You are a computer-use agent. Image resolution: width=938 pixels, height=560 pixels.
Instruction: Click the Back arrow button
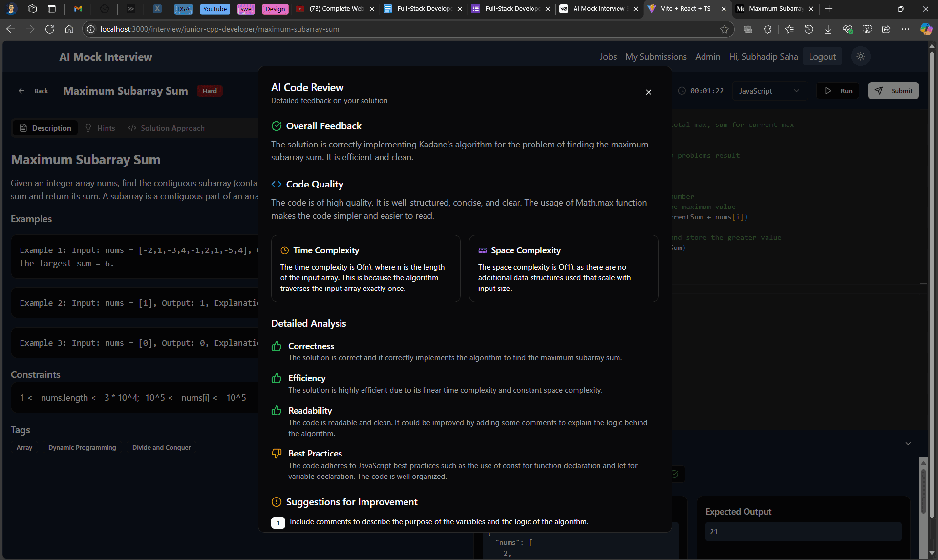[33, 91]
